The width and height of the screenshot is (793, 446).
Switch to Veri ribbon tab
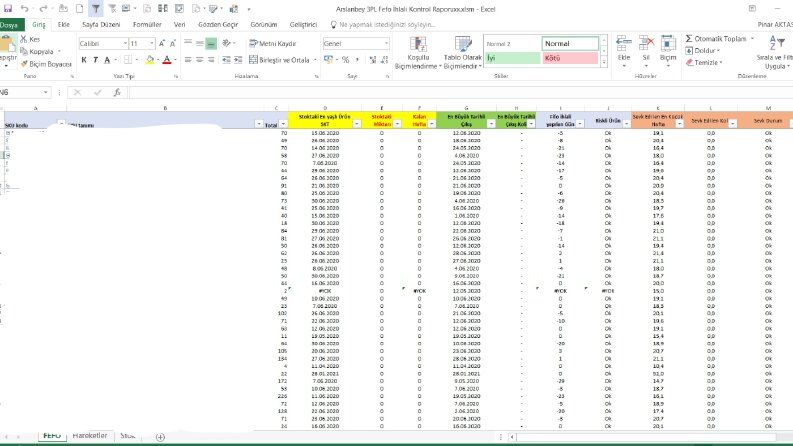pos(180,24)
